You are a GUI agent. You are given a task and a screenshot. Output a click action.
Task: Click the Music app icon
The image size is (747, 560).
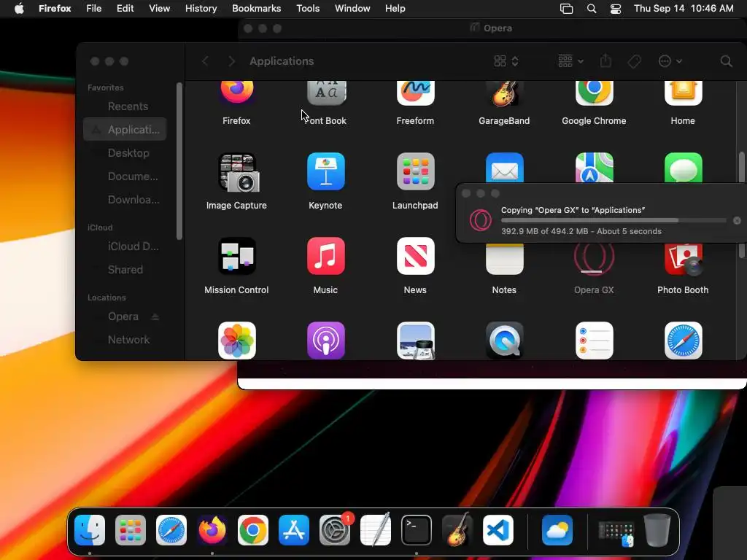[x=326, y=256]
